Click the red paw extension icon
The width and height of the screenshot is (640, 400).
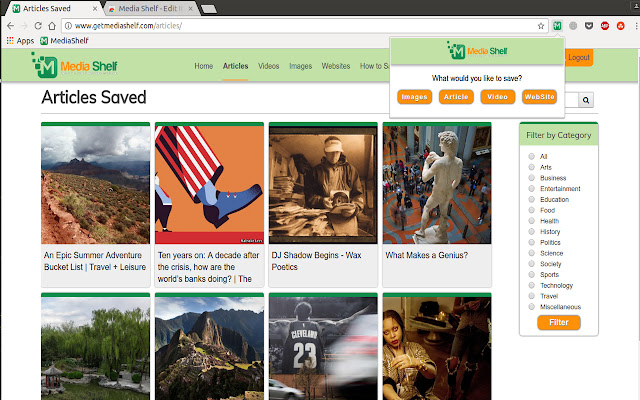(621, 26)
